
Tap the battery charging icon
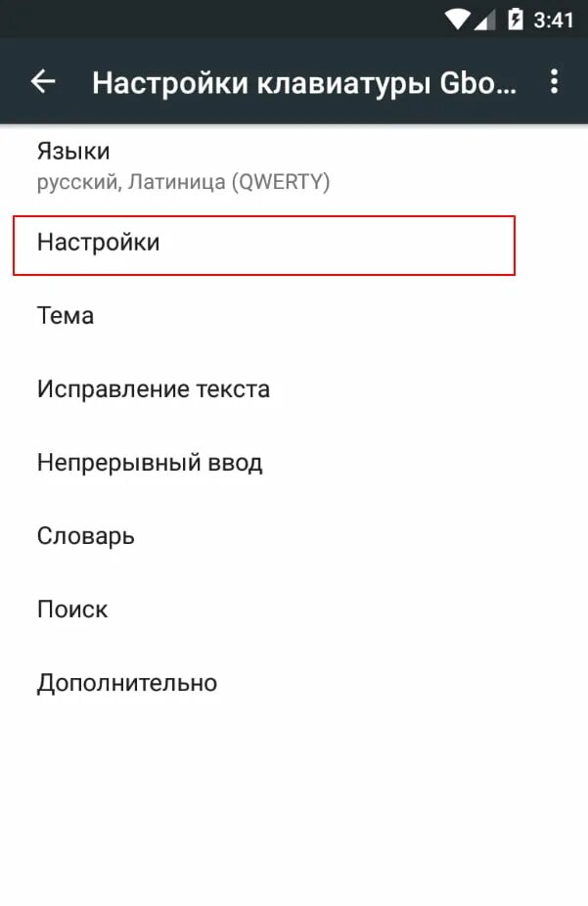[x=515, y=20]
